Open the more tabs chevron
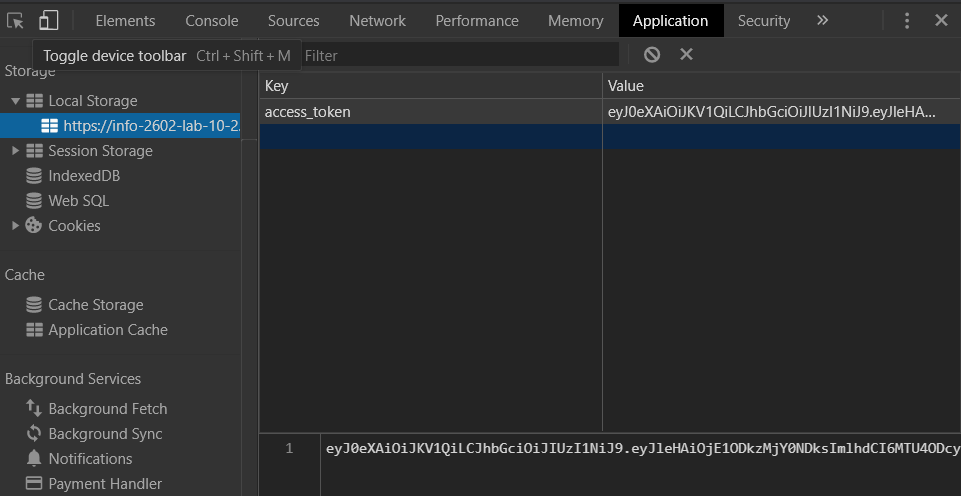 pos(822,20)
